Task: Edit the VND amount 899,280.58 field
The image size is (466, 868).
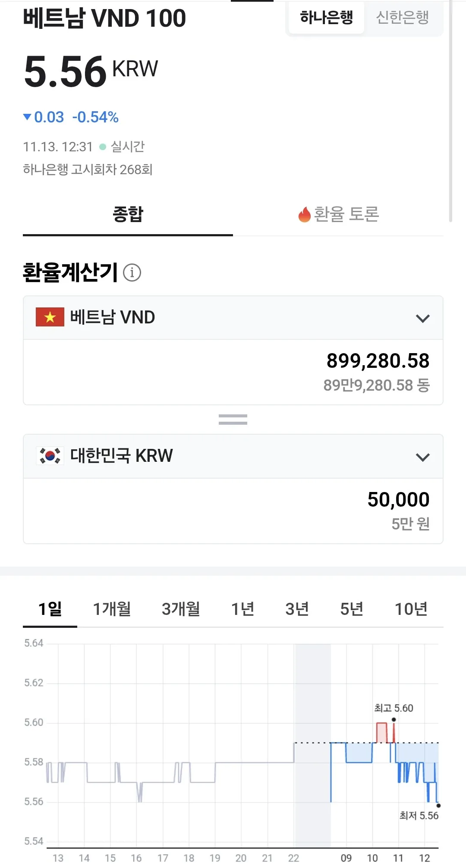Action: [x=233, y=372]
